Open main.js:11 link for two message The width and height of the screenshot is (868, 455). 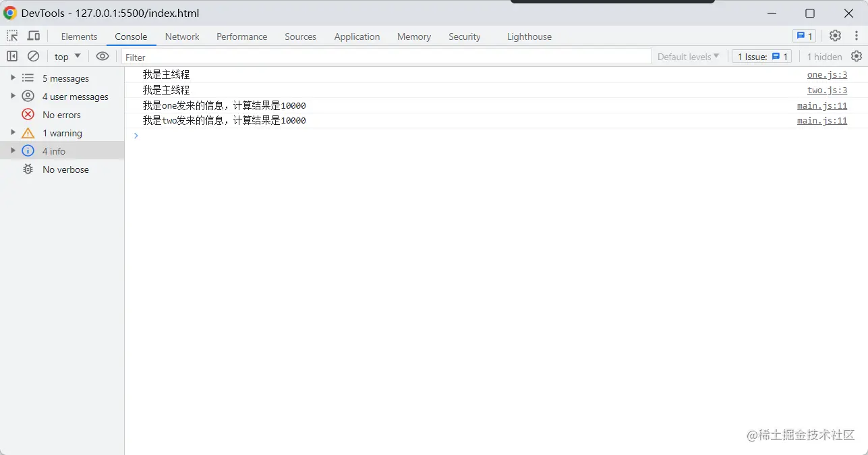(x=822, y=120)
